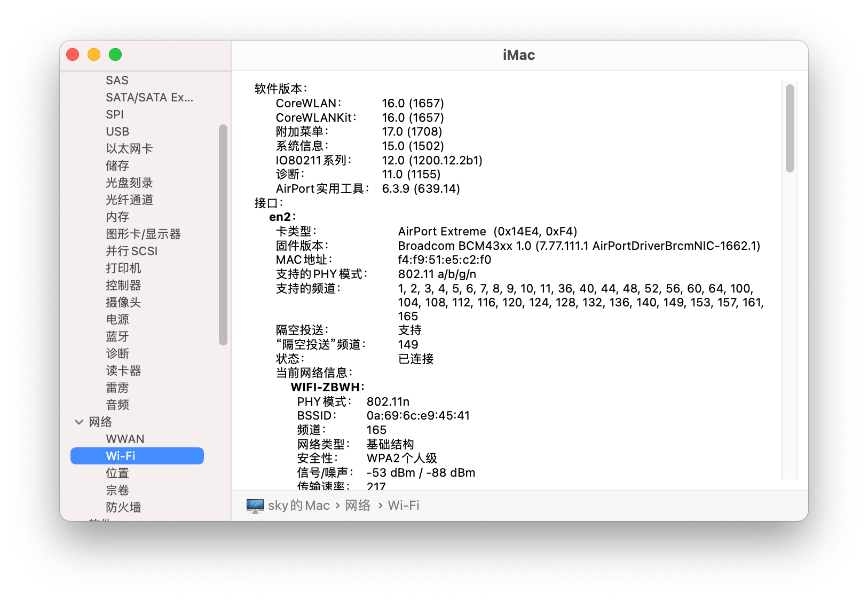Open 电源 in the sidebar
This screenshot has height=600, width=868.
(117, 320)
